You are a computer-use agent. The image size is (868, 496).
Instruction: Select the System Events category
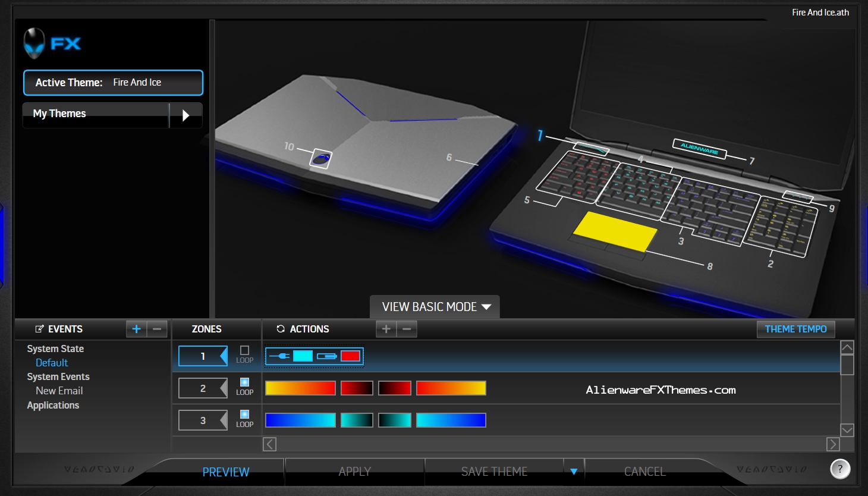tap(58, 377)
